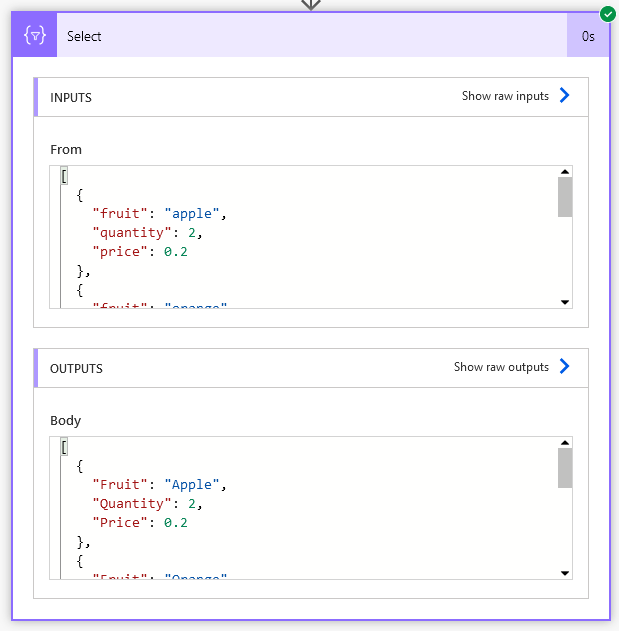Click the connector arrow above Select card
Viewport: 619px width, 631px height.
tap(311, 4)
